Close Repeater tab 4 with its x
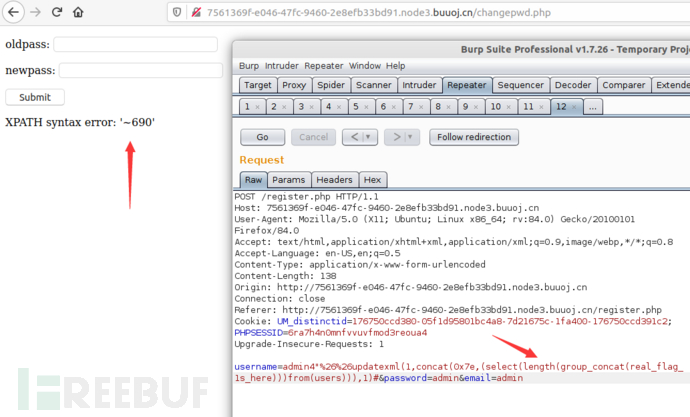690x417 pixels. pyautogui.click(x=339, y=107)
